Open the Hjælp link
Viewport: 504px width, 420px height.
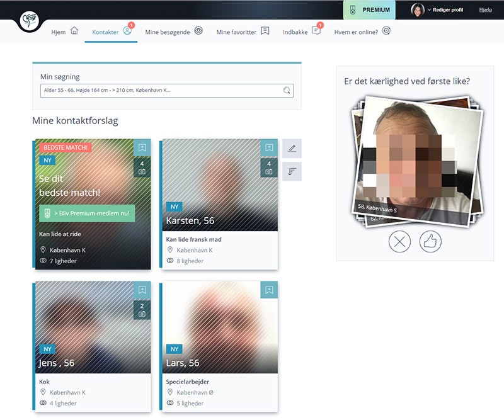click(x=485, y=10)
